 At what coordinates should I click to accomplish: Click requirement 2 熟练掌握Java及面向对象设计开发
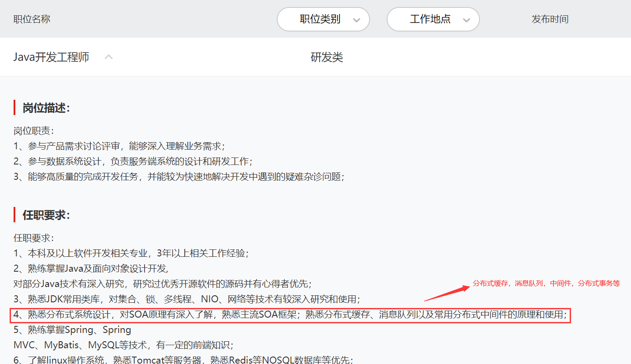click(91, 269)
